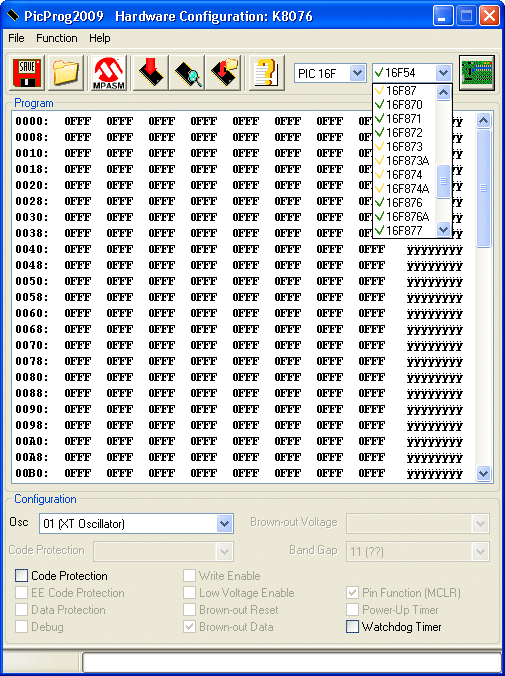Select 16F873A in the device list

tap(404, 161)
